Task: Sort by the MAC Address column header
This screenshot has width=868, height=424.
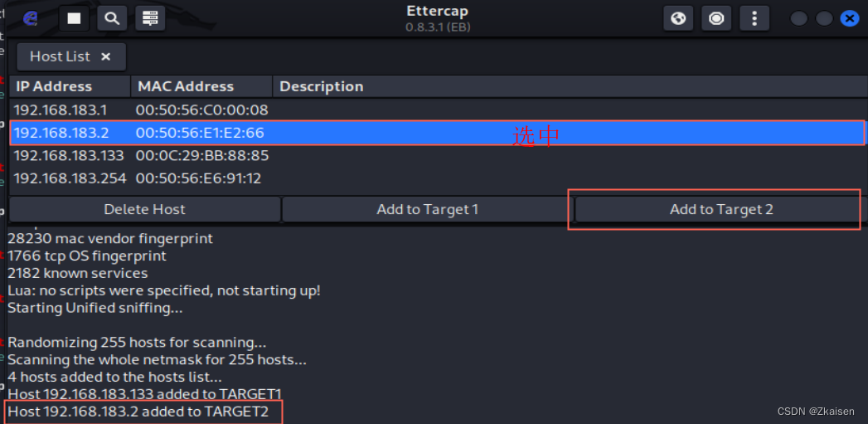Action: (x=201, y=86)
